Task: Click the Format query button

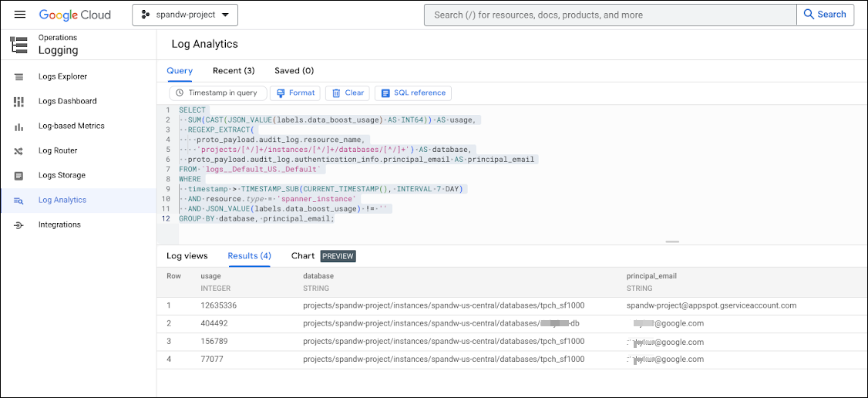Action: 296,93
